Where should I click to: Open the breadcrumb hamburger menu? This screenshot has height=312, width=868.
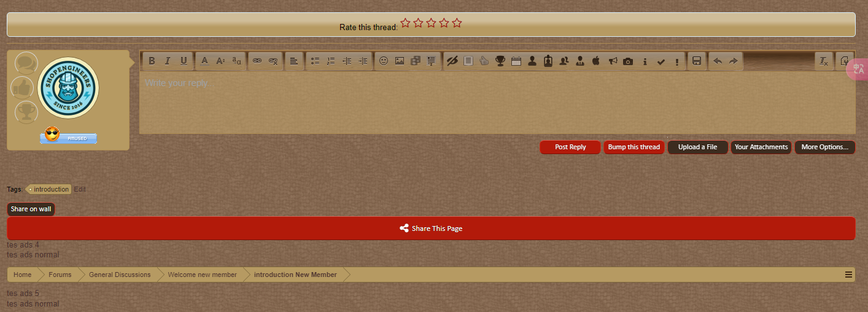(x=849, y=275)
